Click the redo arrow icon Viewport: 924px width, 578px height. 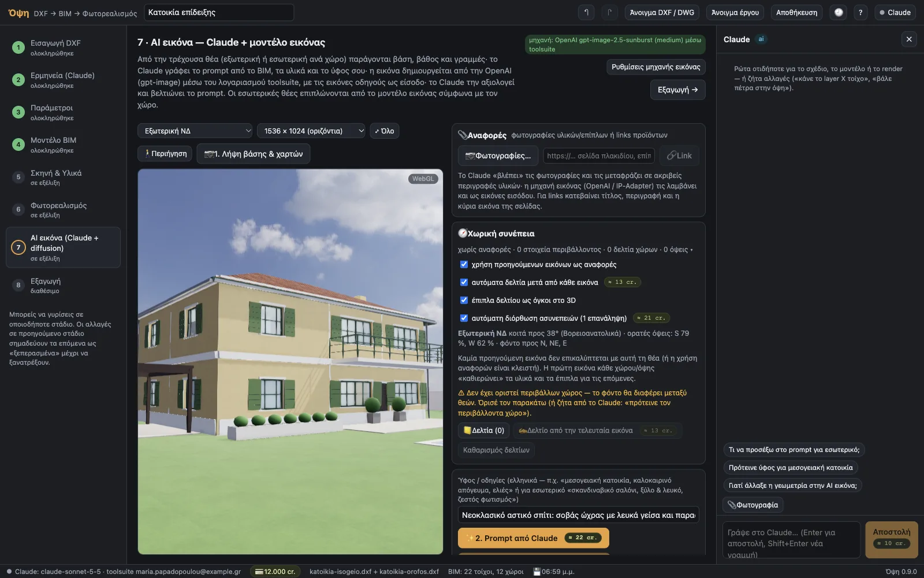click(x=609, y=12)
